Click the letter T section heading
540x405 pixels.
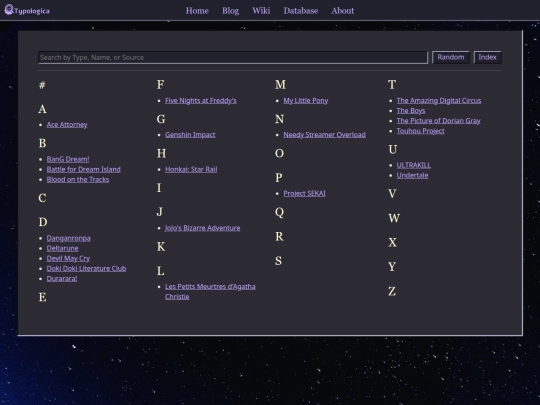tap(392, 85)
